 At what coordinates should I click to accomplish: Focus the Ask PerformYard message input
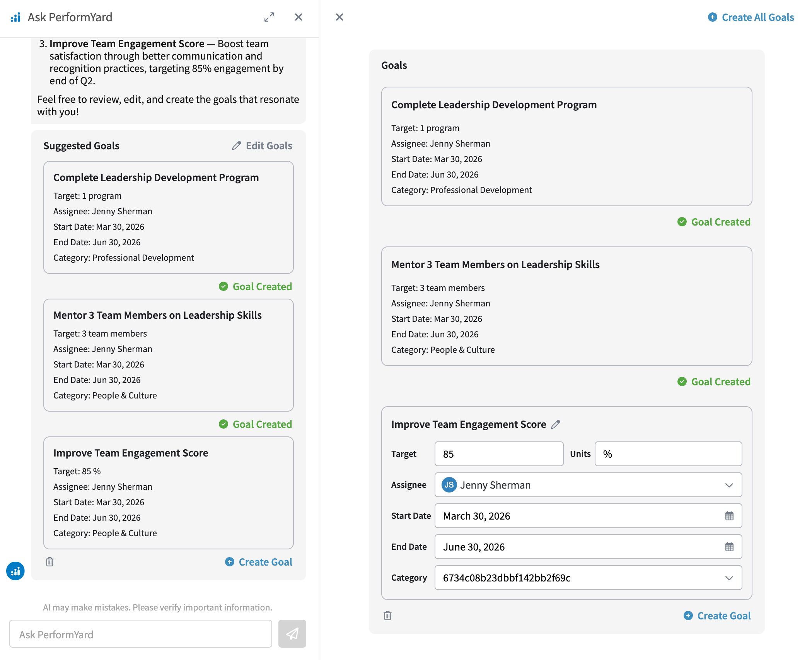pos(141,634)
